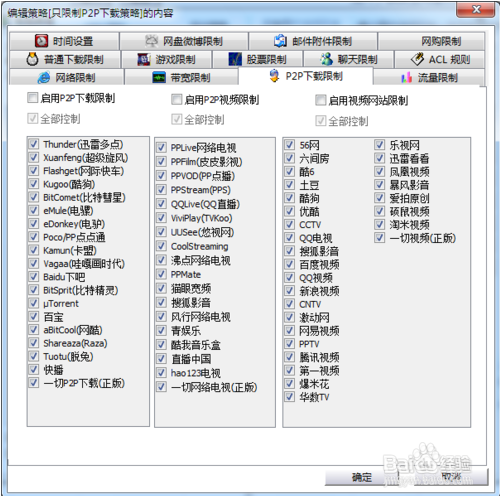Screen dimensions: 500x496
Task: Click the bar chart icon on 流量限制 tab
Action: pyautogui.click(x=406, y=78)
